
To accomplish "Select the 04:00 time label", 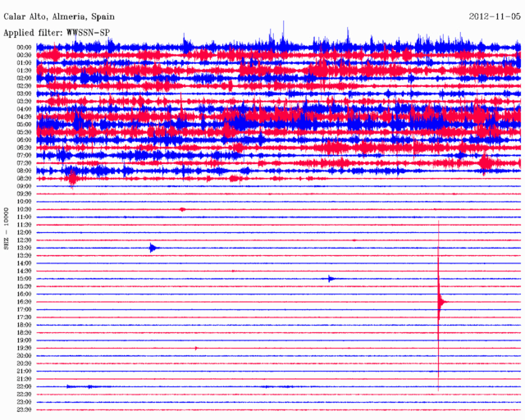I will [24, 109].
